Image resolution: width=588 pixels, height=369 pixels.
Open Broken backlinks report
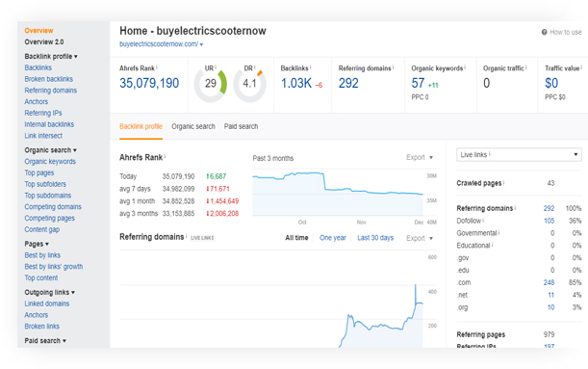pyautogui.click(x=49, y=79)
